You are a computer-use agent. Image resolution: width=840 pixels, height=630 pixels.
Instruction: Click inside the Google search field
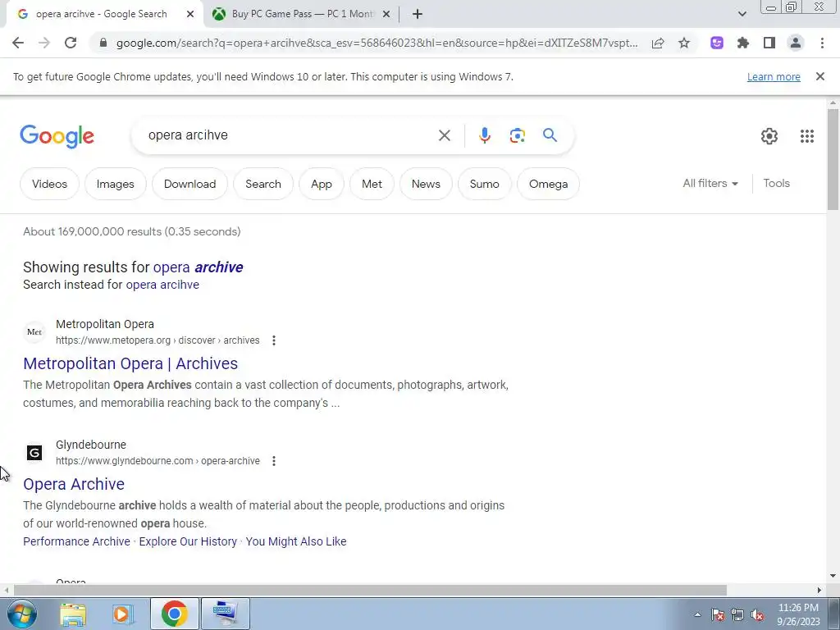pos(290,135)
